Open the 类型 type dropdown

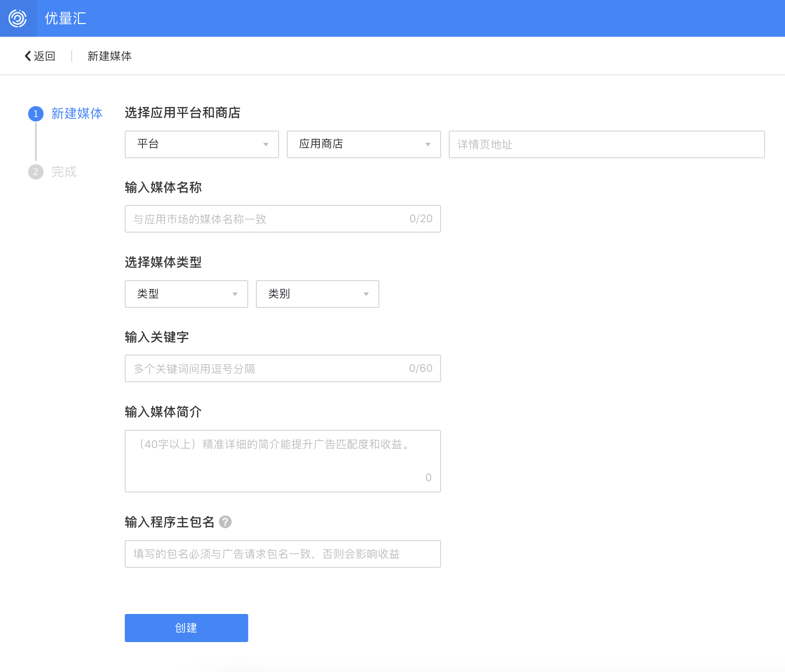(186, 294)
